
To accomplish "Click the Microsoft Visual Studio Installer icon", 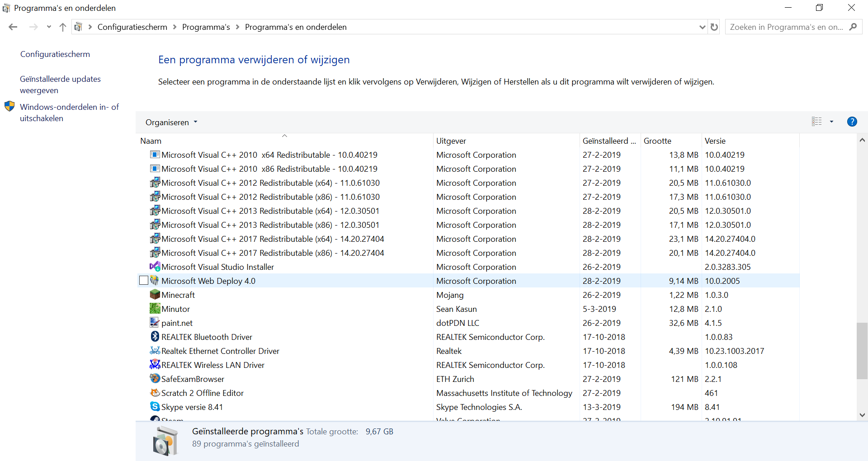I will coord(155,267).
